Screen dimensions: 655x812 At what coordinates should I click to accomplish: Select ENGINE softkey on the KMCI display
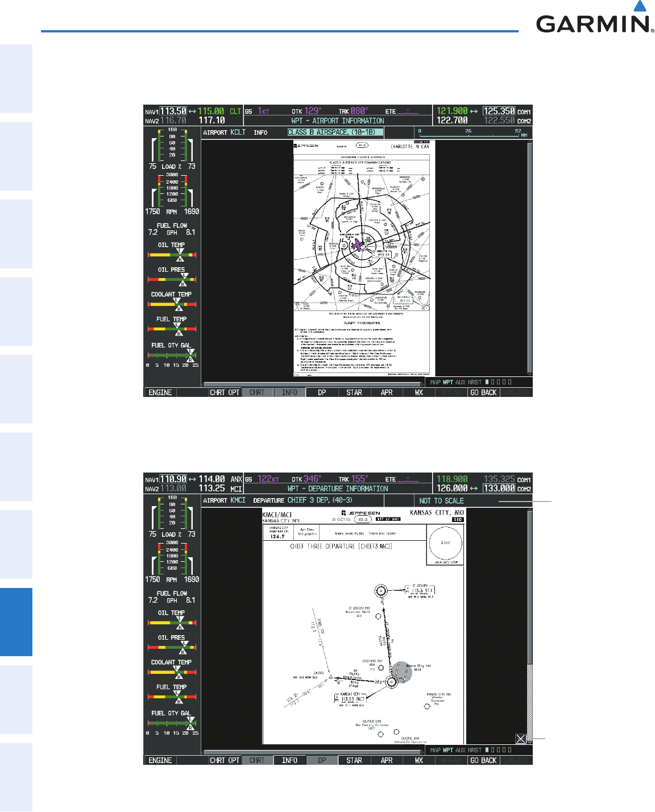[160, 760]
